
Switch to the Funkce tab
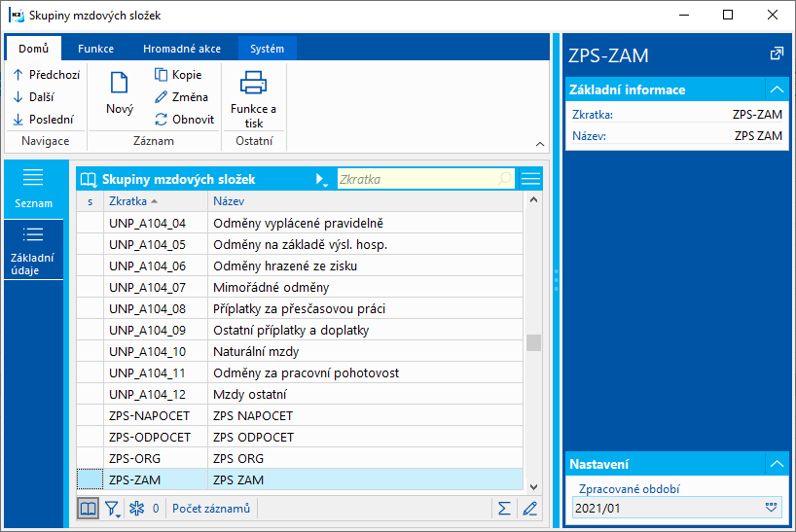tap(95, 49)
